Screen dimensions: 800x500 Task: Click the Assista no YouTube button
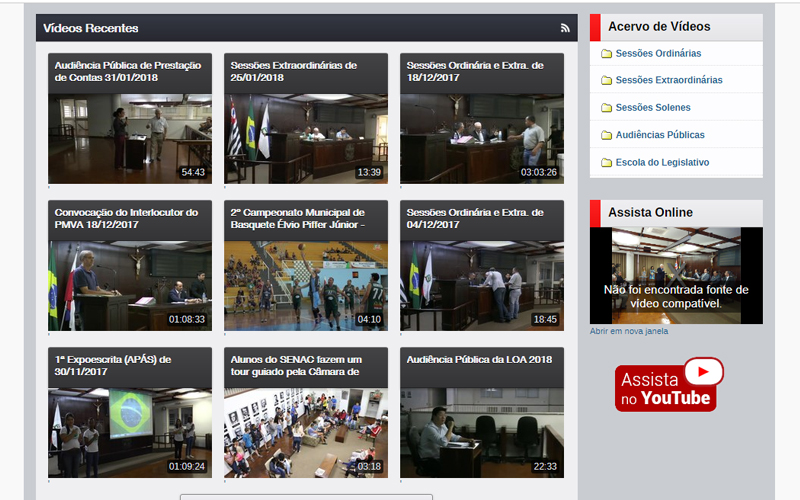click(669, 385)
